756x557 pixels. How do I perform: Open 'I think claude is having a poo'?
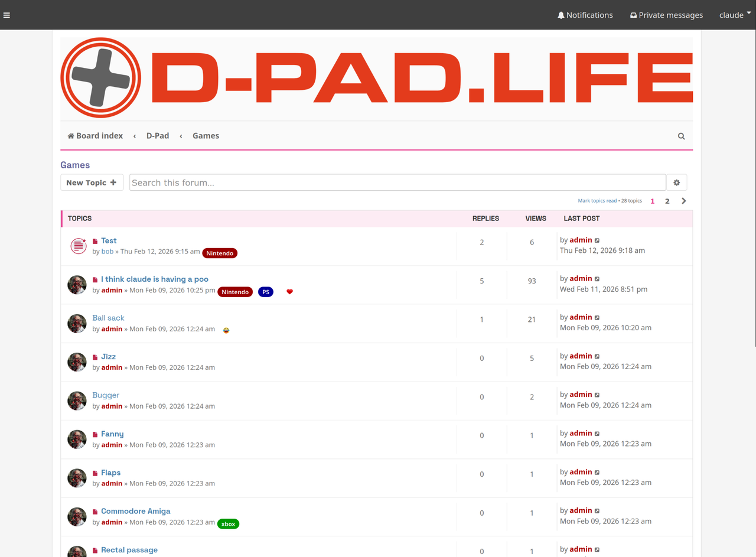click(155, 279)
